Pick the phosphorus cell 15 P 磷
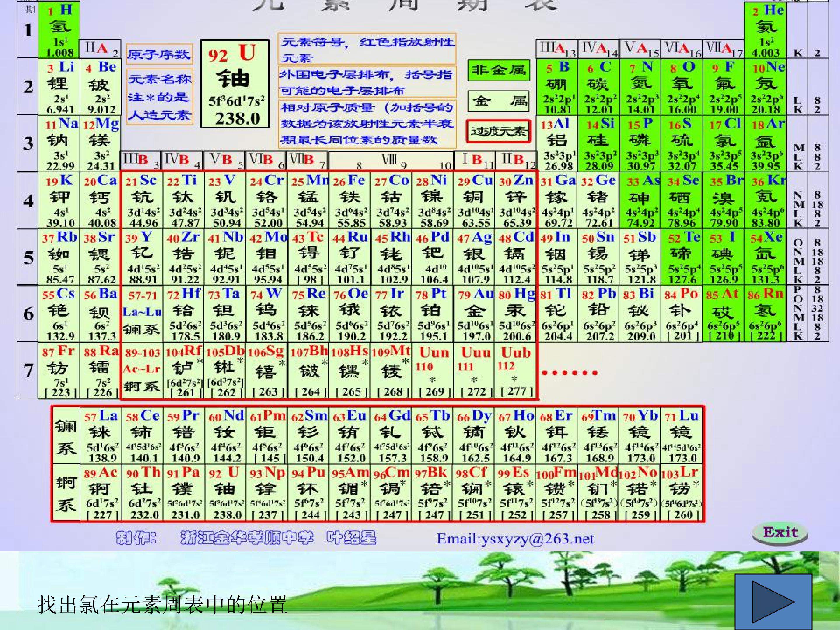840x630 pixels. coord(640,143)
